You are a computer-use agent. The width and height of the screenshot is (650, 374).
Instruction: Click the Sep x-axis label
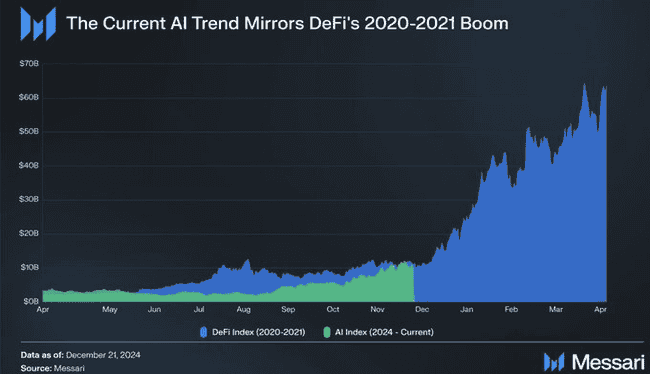tap(288, 310)
